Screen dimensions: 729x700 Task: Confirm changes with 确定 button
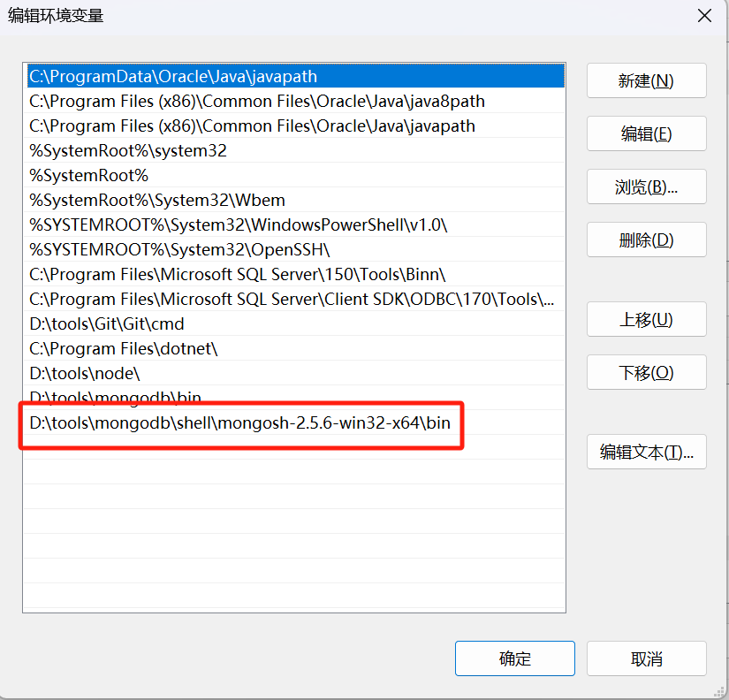(514, 658)
